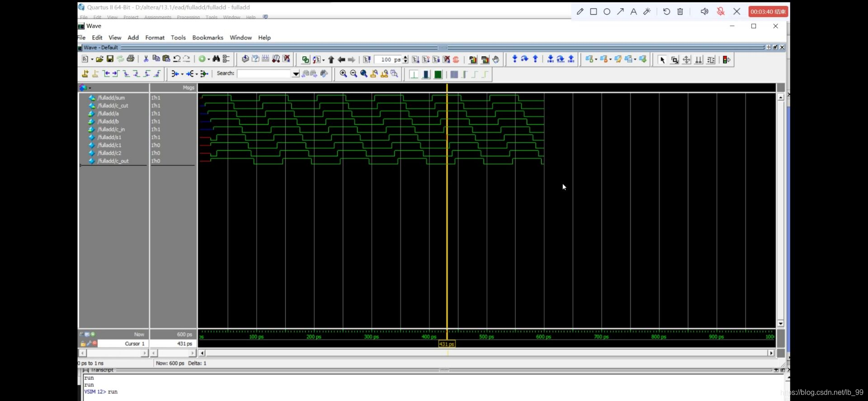Click the recording overlay pencil tool
868x401 pixels.
[x=580, y=11]
